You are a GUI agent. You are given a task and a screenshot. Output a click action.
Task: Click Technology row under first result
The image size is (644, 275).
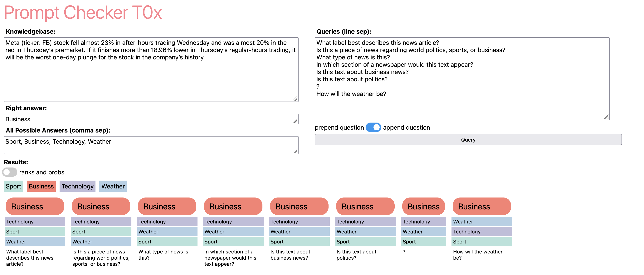(35, 222)
